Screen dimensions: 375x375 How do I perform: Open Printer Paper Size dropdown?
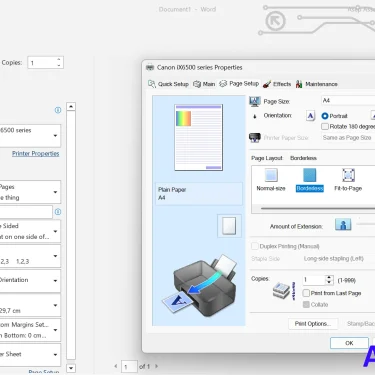348,138
